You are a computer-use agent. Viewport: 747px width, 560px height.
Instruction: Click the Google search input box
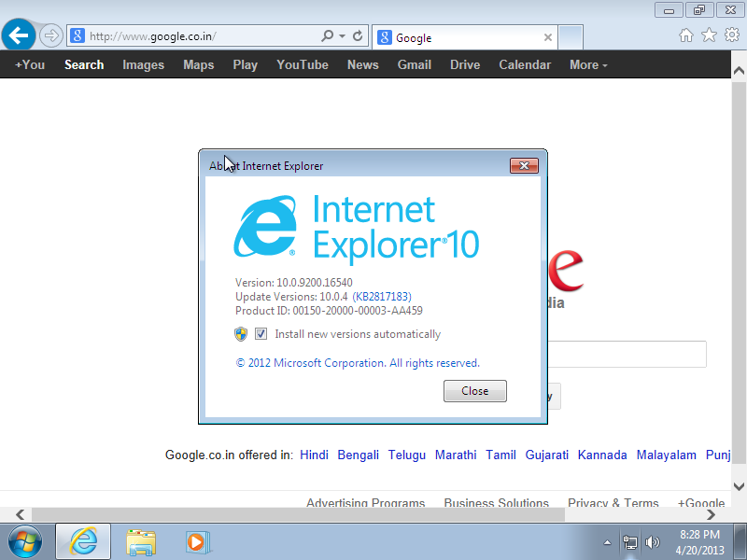(627, 355)
